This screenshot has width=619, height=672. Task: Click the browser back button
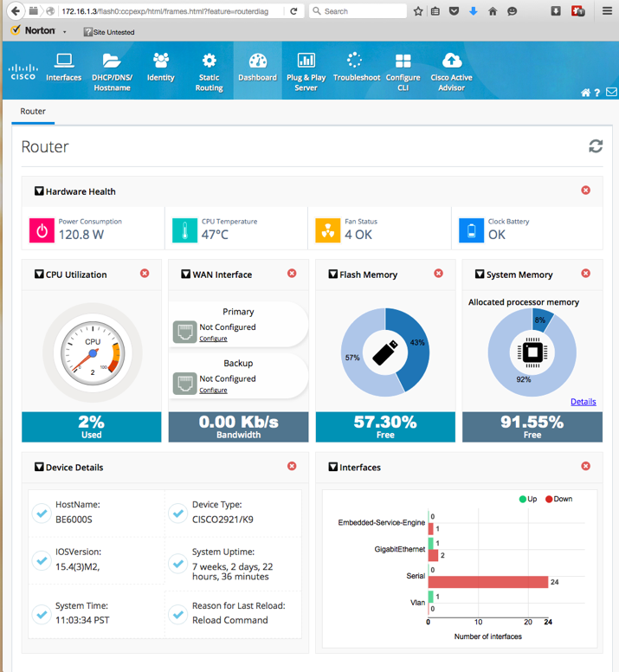click(16, 11)
